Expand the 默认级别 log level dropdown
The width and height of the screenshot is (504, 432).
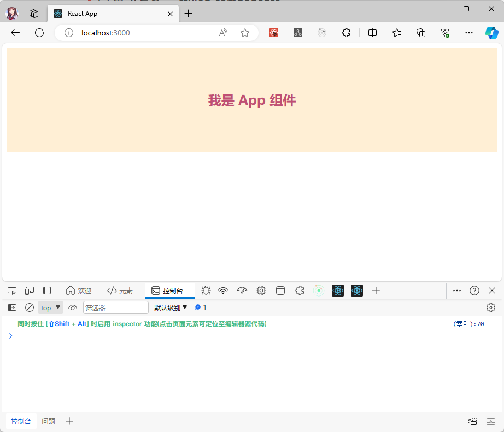coord(171,307)
